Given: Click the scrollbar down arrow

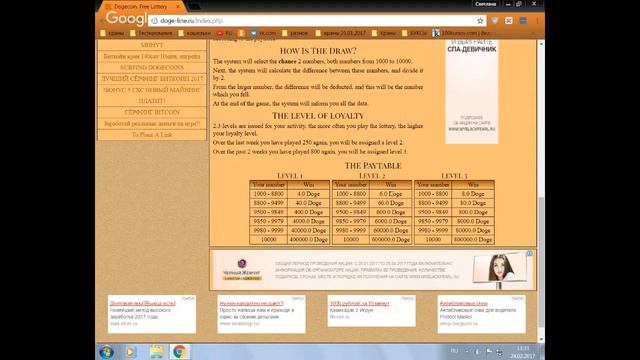Looking at the screenshot, I should (541, 339).
